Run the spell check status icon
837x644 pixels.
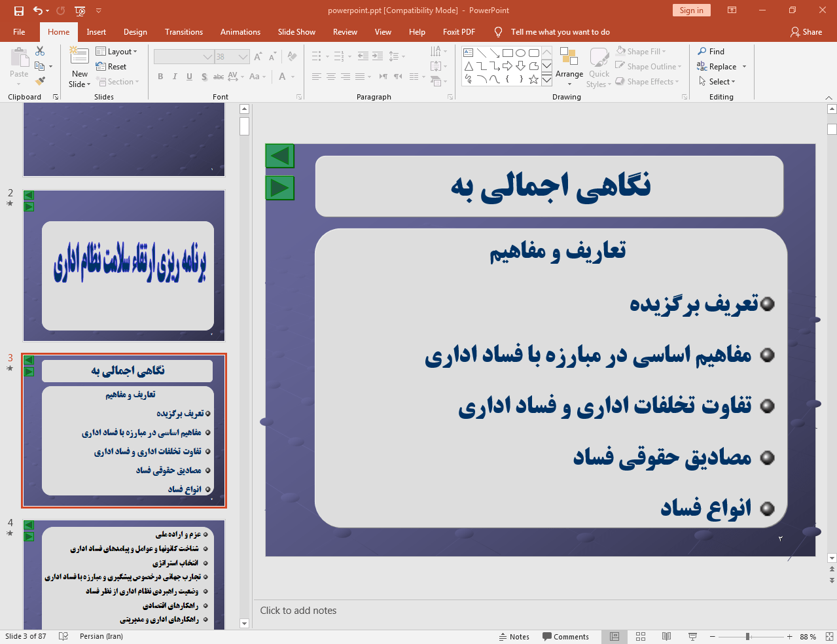63,636
